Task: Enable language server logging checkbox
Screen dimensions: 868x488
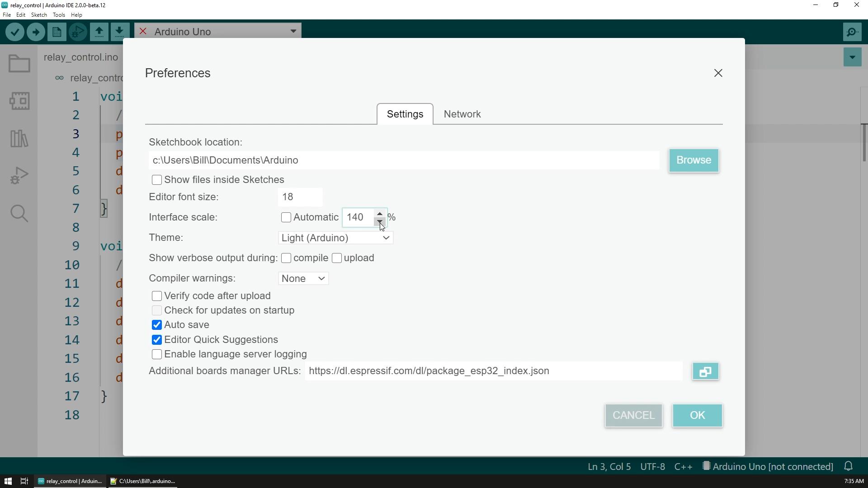Action: point(157,355)
